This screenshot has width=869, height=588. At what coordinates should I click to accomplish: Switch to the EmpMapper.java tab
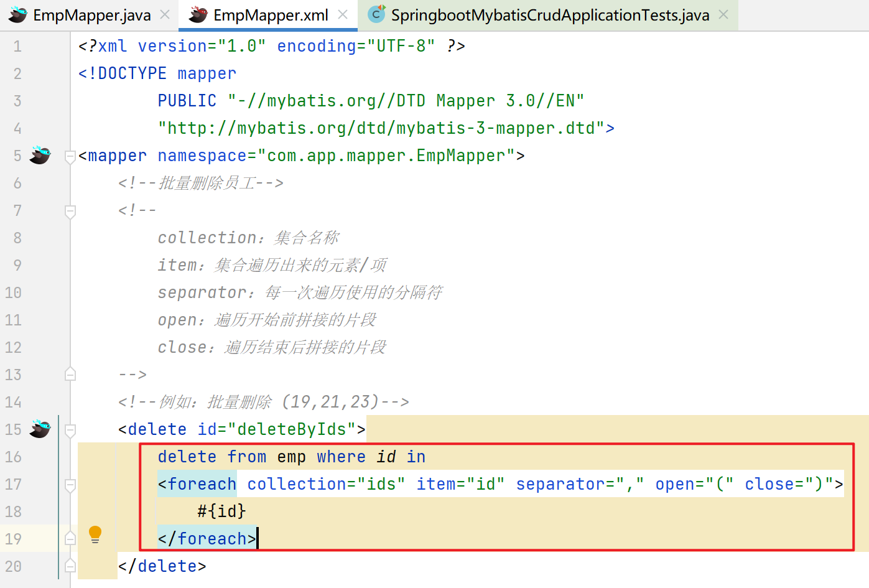point(91,15)
